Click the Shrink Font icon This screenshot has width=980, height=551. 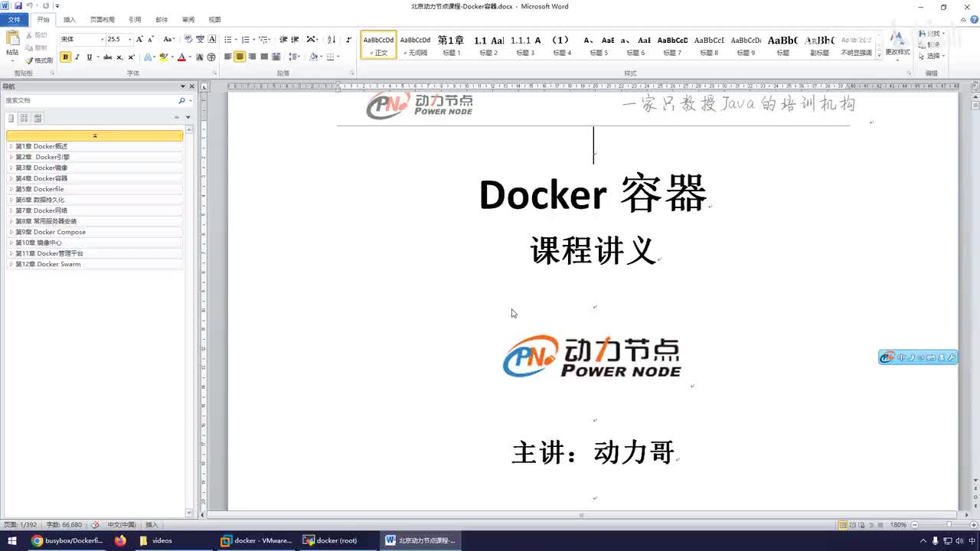point(151,39)
